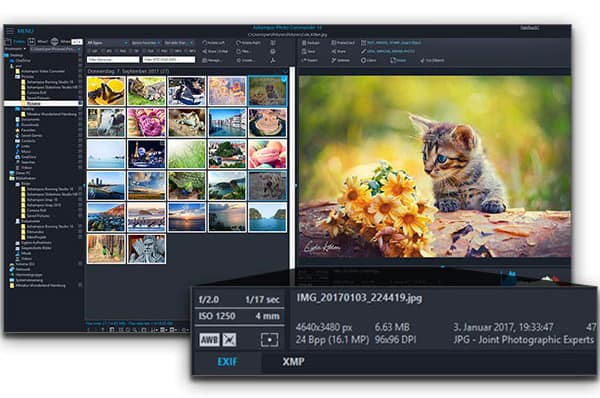The height and width of the screenshot is (398, 600).
Task: Click the ISO 1250 value
Action: (x=217, y=316)
